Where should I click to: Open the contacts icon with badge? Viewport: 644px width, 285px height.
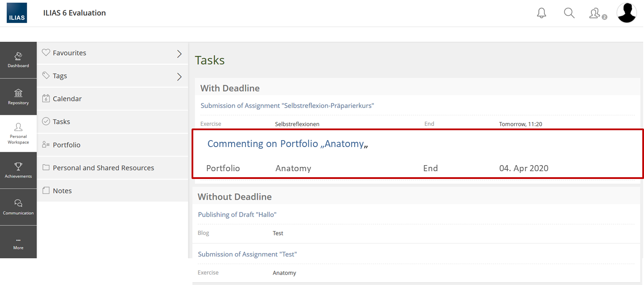point(595,13)
